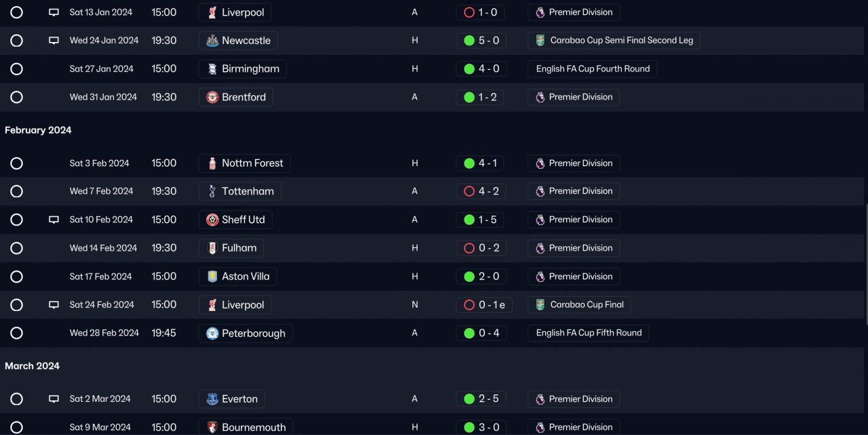868x435 pixels.
Task: Click the Newcastle club badge icon
Action: coord(212,41)
